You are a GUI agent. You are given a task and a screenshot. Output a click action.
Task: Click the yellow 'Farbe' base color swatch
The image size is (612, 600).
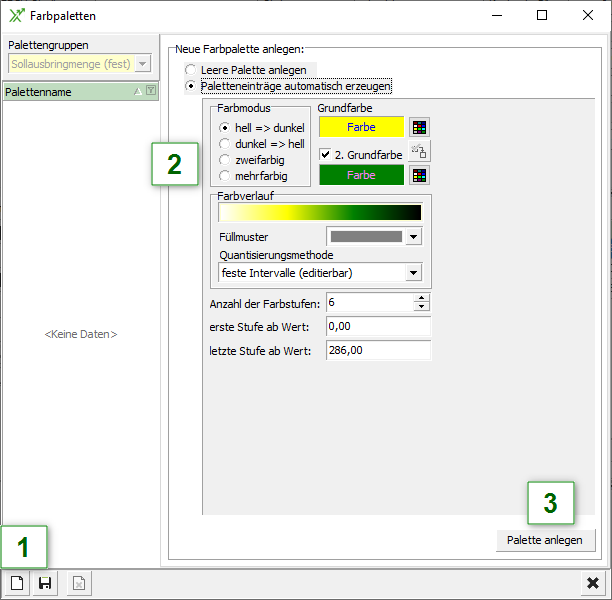click(x=361, y=127)
